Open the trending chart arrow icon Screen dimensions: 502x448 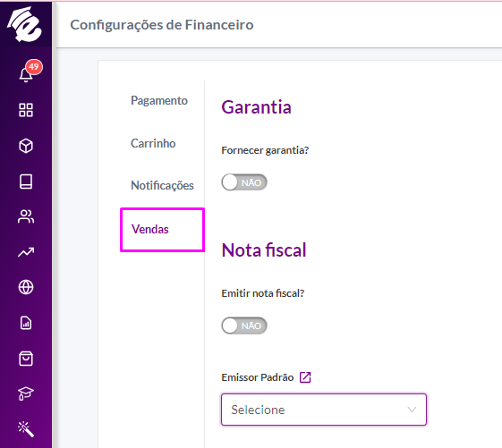pos(26,252)
